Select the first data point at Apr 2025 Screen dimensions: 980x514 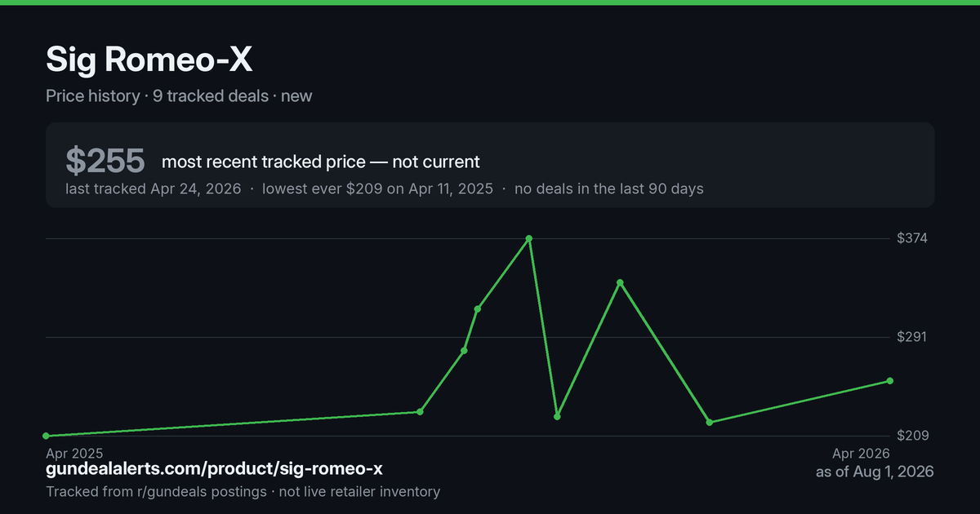click(46, 436)
